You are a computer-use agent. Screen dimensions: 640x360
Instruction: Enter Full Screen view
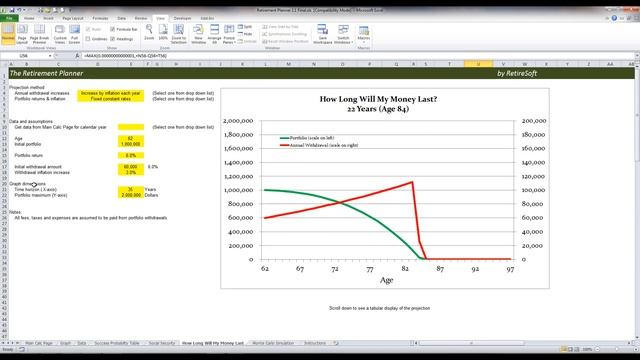coord(74,33)
